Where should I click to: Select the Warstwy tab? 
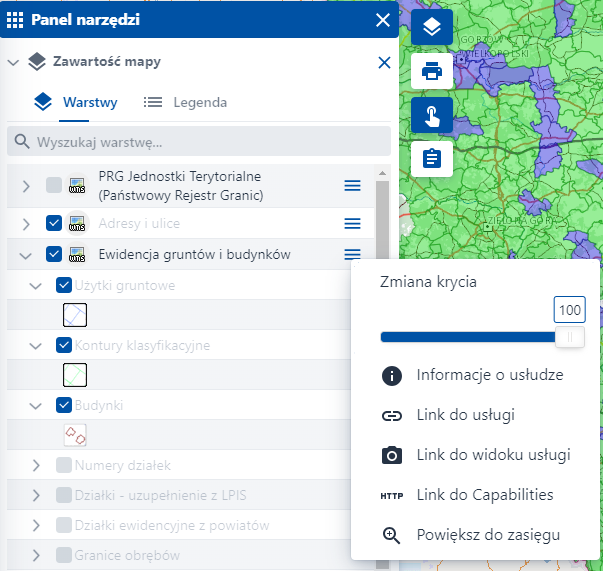pyautogui.click(x=76, y=102)
